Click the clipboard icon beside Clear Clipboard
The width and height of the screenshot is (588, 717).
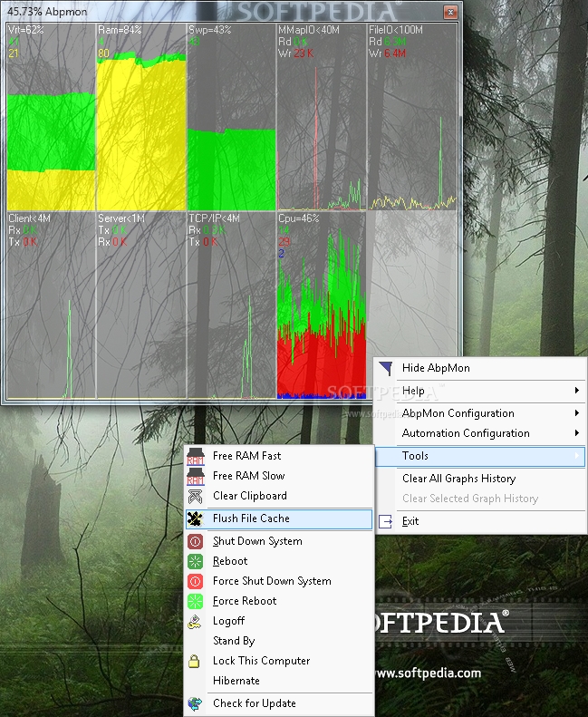pos(196,496)
